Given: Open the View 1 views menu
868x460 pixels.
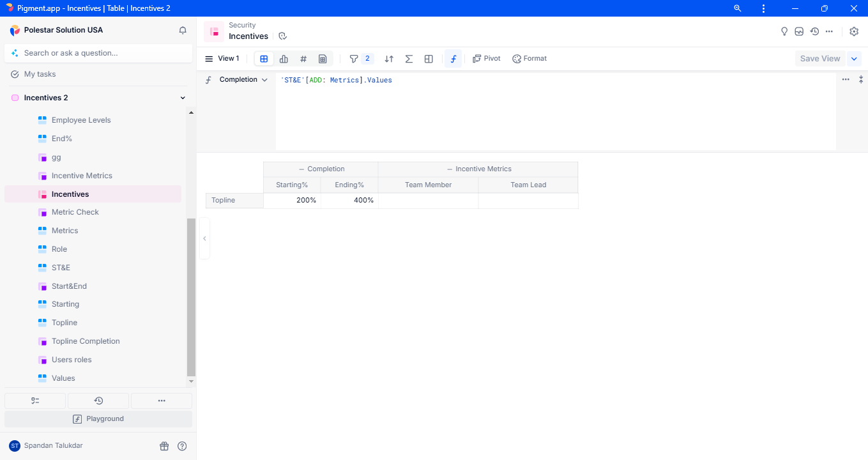Looking at the screenshot, I should 222,59.
